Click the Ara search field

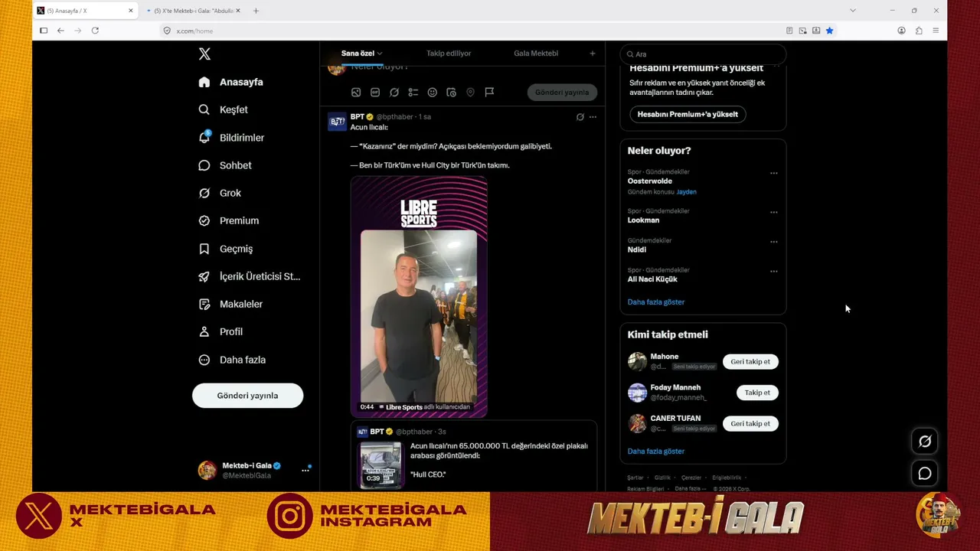click(x=703, y=54)
